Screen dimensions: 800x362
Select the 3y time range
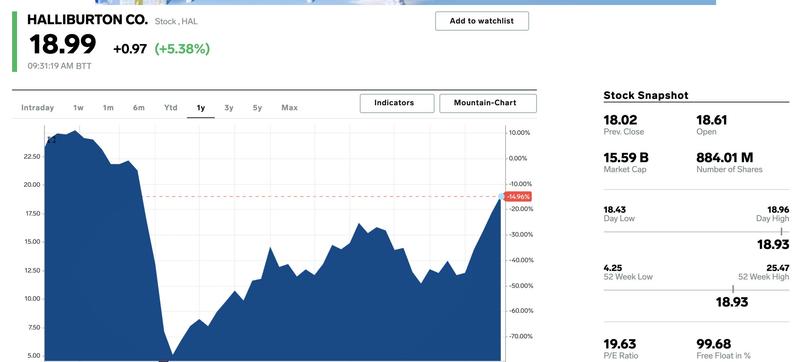(x=229, y=108)
